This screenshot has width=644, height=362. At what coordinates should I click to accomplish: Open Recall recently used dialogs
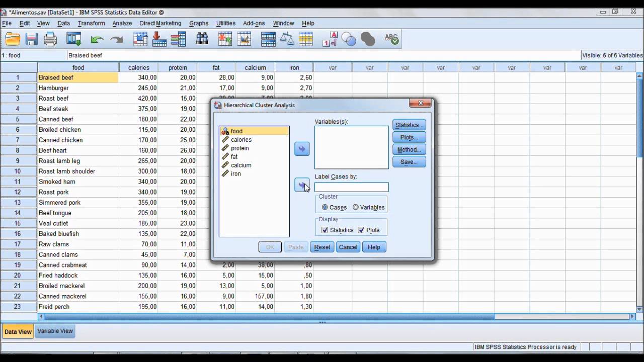74,39
